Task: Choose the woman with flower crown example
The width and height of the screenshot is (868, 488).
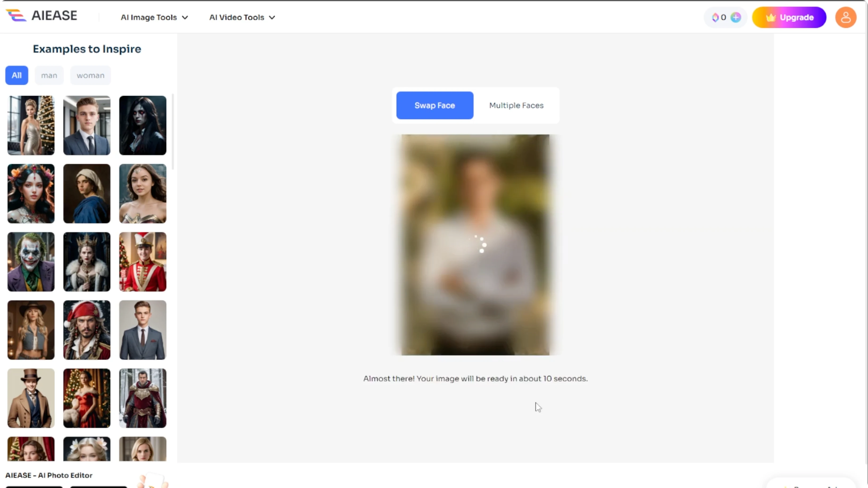Action: click(x=31, y=194)
